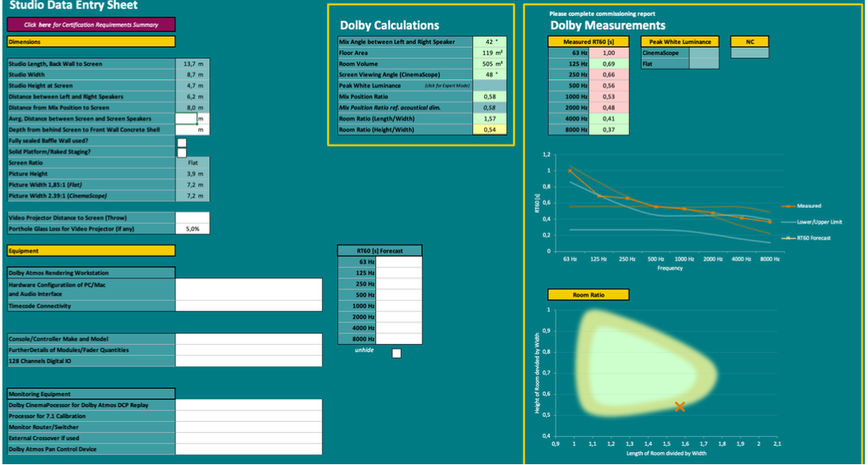Select the Dimensions section header
Screen dimensions: 868x465
pos(91,42)
